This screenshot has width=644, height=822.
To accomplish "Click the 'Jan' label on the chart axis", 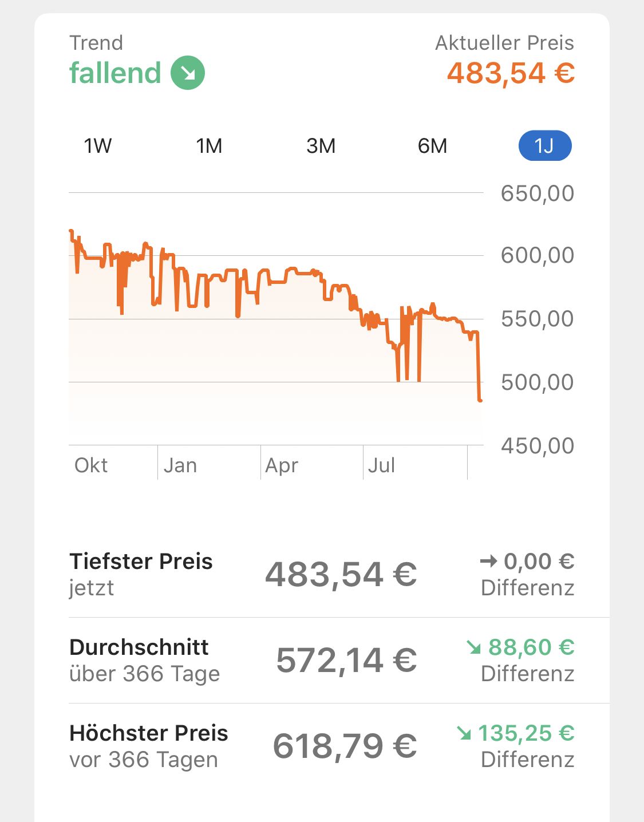I will (180, 465).
